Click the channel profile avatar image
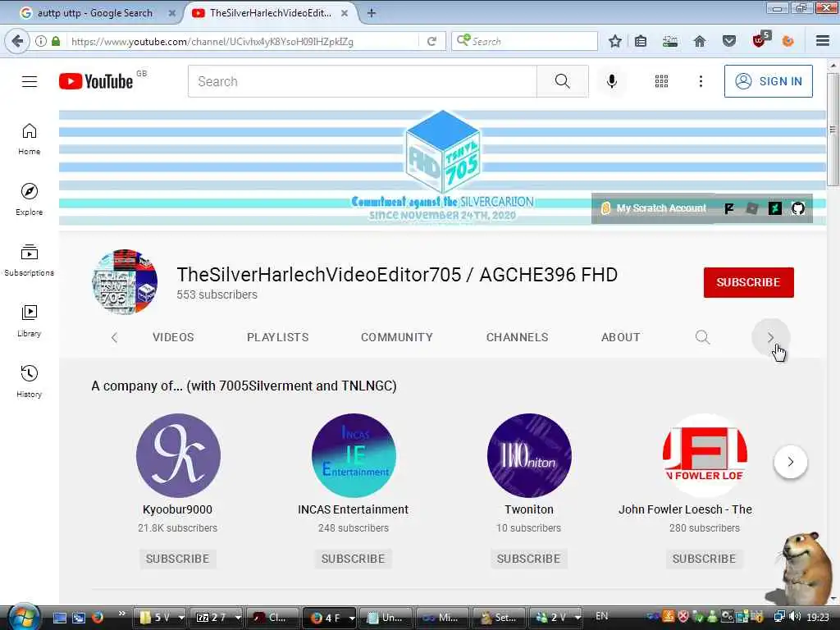 coord(125,282)
